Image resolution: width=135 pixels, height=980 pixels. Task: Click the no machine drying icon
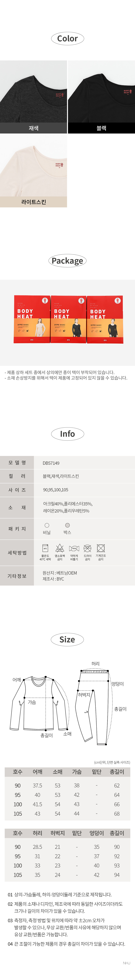tap(101, 548)
